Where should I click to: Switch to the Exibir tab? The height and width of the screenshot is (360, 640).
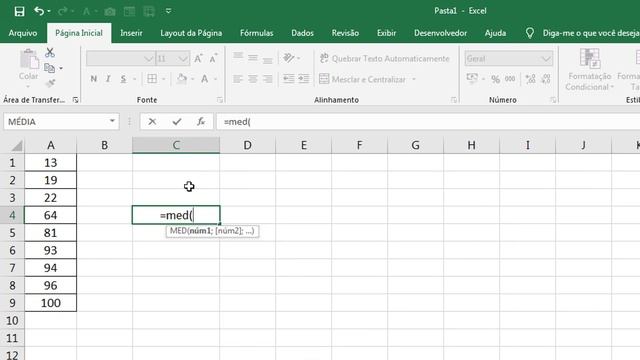tap(386, 33)
